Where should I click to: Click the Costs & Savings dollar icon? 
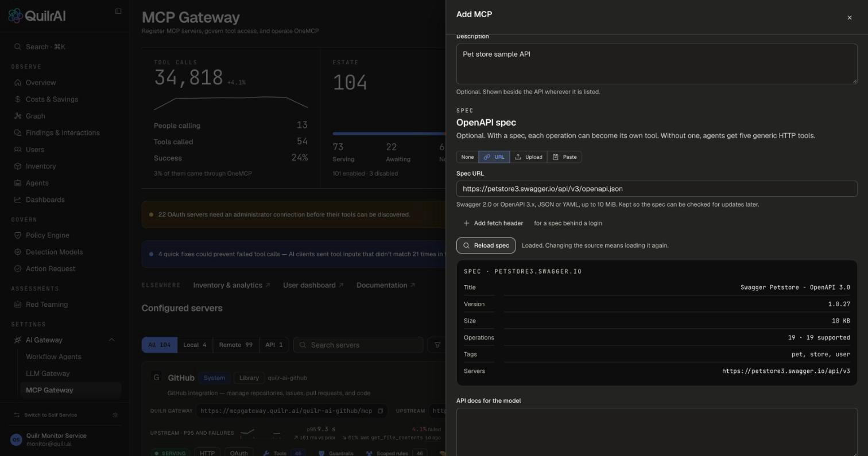click(18, 99)
